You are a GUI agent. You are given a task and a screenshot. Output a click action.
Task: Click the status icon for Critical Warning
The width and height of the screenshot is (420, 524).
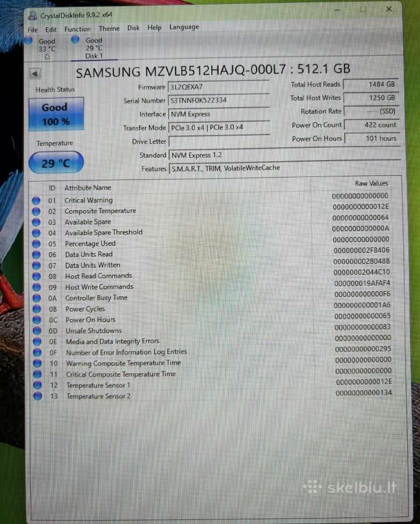click(x=36, y=200)
